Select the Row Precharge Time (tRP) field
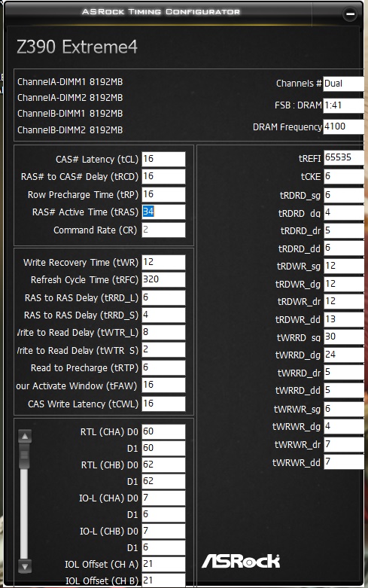The image size is (368, 588). 163,195
